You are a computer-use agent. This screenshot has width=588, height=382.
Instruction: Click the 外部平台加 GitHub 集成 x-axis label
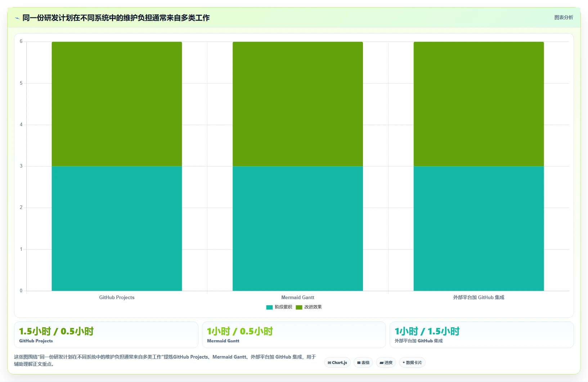(x=479, y=297)
